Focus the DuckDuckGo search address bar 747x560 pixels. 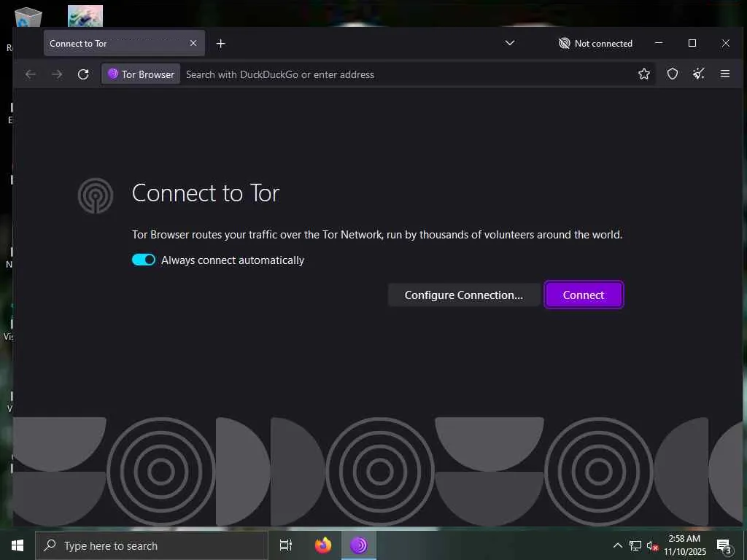pyautogui.click(x=407, y=74)
